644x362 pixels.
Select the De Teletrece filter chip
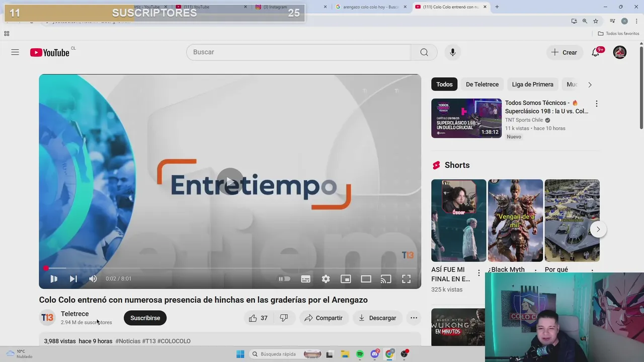482,84
